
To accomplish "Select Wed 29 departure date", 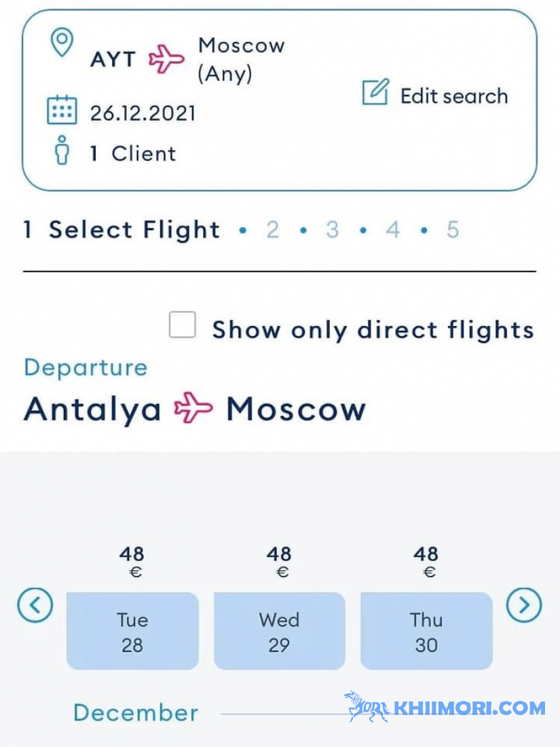I will 280,631.
